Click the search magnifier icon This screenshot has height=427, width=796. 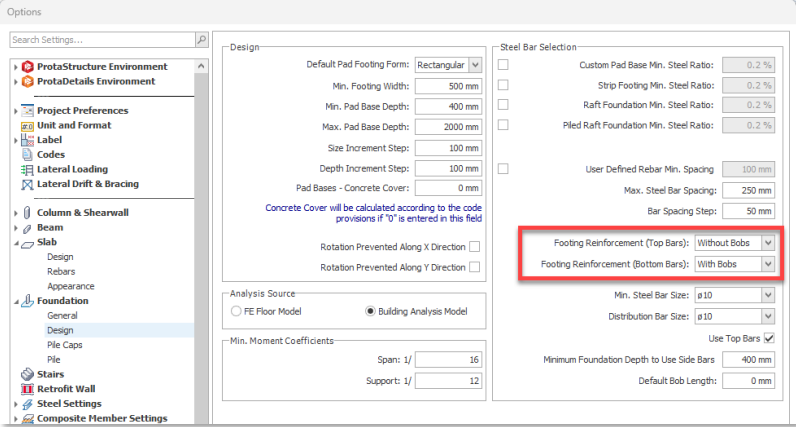point(201,40)
